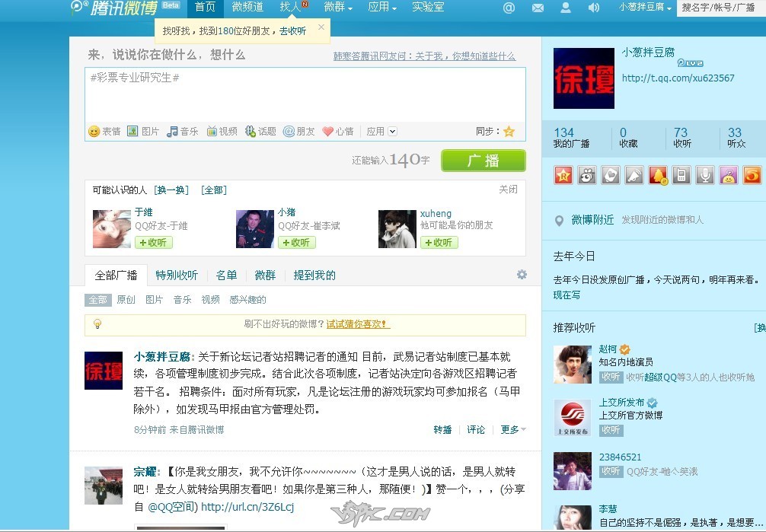Go to 首页 home tab

205,8
